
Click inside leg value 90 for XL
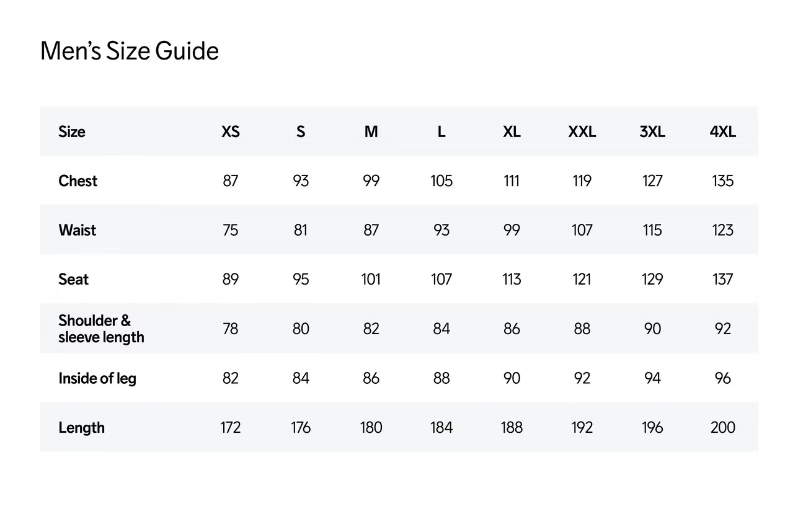512,378
